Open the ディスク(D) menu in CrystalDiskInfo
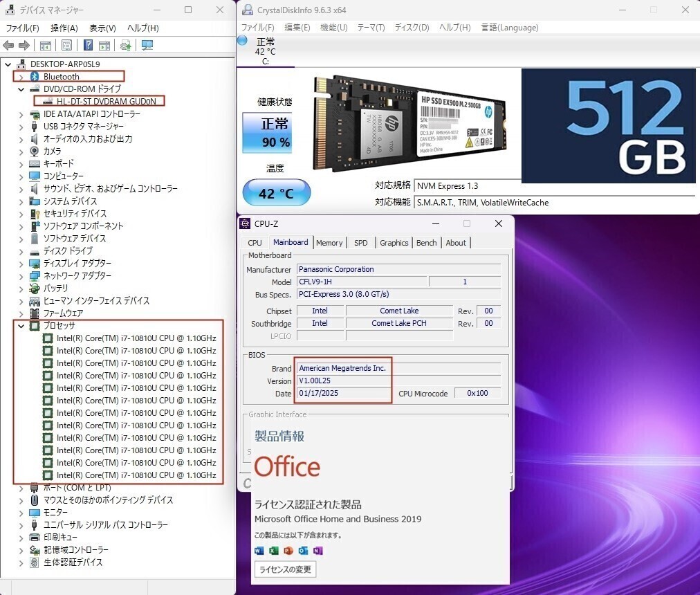Image resolution: width=700 pixels, height=595 pixels. coord(412,28)
